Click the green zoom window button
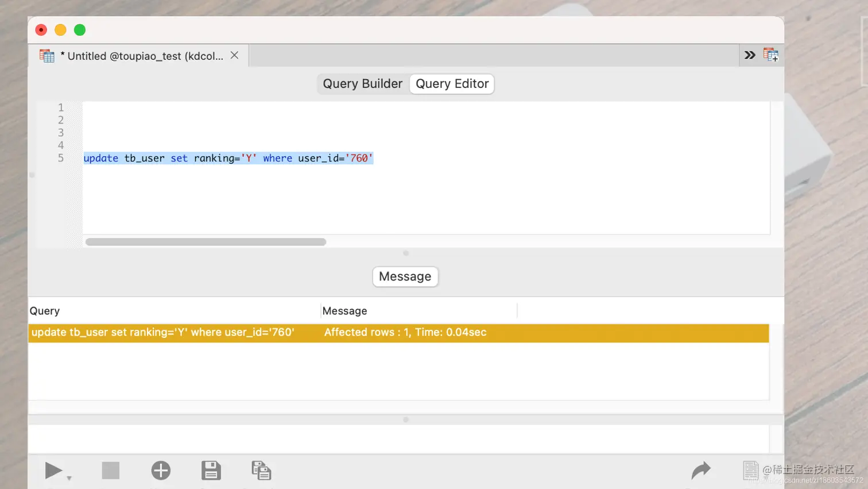Viewport: 868px width, 489px height. point(80,30)
